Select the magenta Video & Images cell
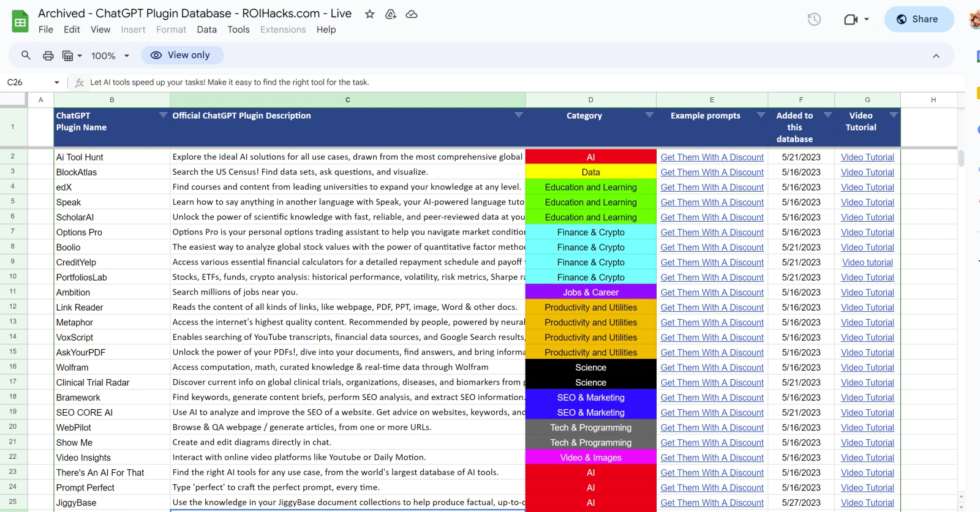Viewport: 980px width, 512px height. click(x=590, y=457)
